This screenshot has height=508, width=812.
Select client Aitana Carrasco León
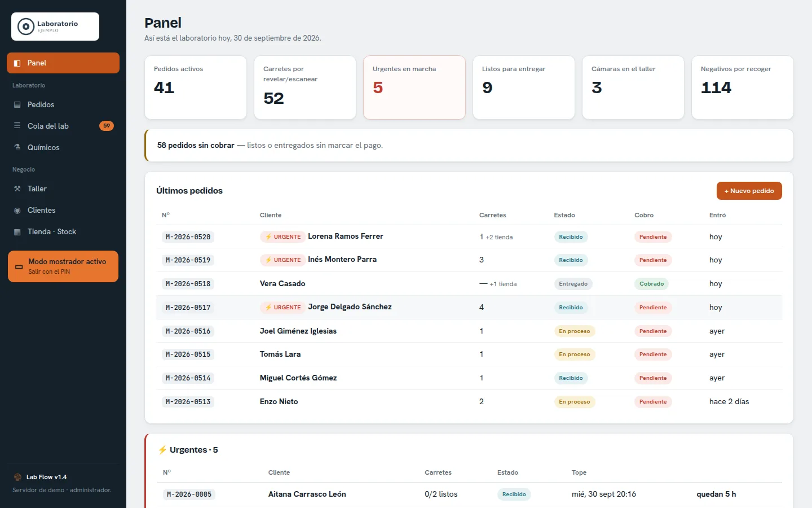click(x=307, y=494)
